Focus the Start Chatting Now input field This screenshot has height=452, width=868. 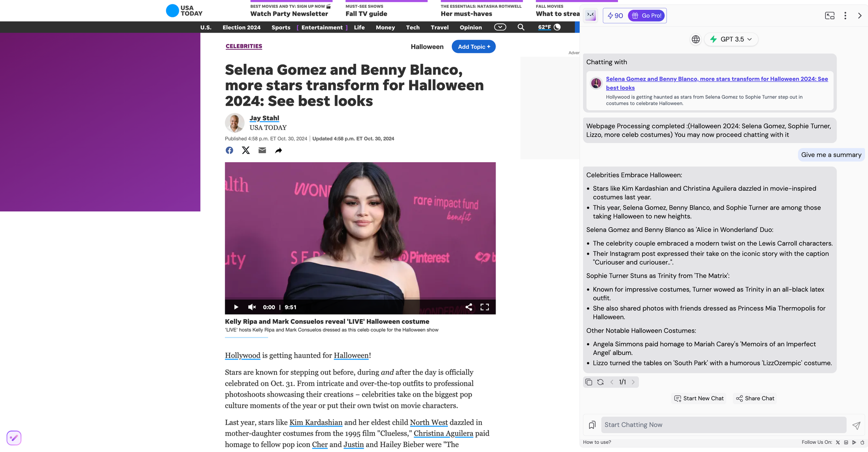(x=723, y=425)
